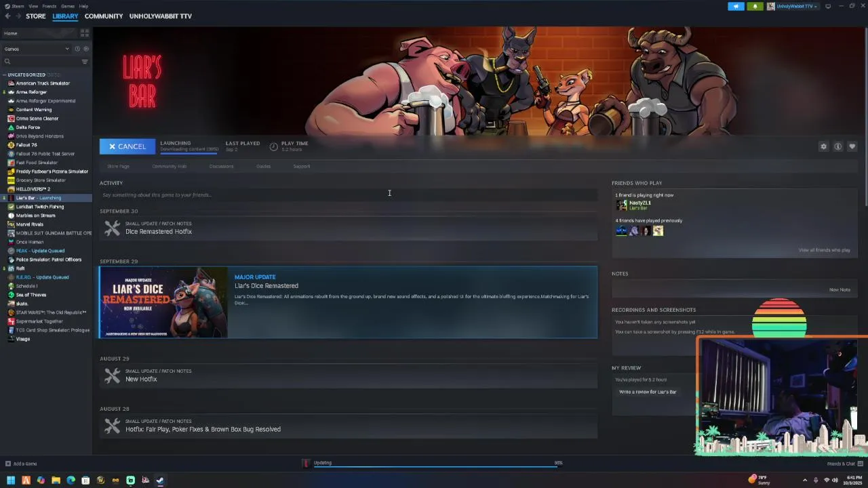This screenshot has height=488, width=868.
Task: Open the UnholyWabbit TTV profile tab
Action: click(x=161, y=16)
